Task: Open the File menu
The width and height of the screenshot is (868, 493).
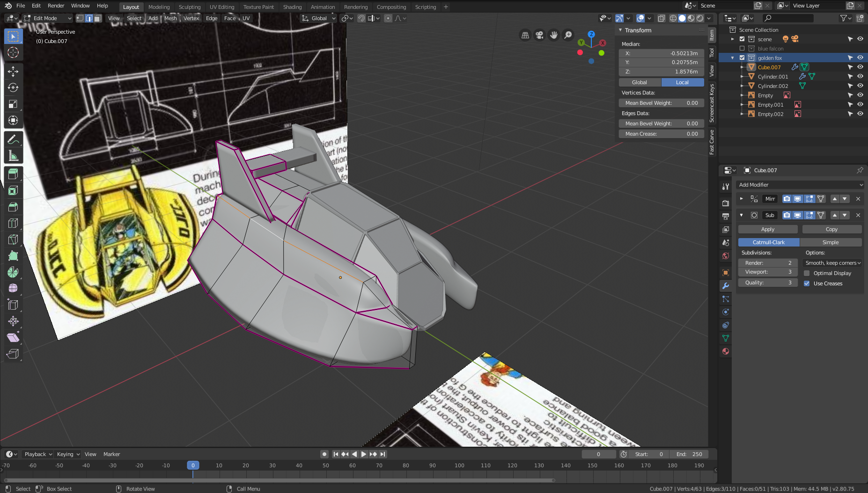Action: [21, 6]
